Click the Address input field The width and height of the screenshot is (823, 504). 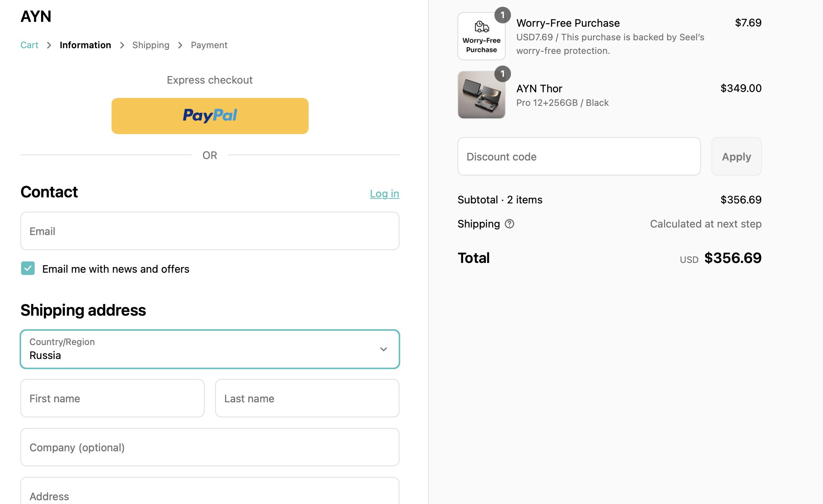[210, 493]
